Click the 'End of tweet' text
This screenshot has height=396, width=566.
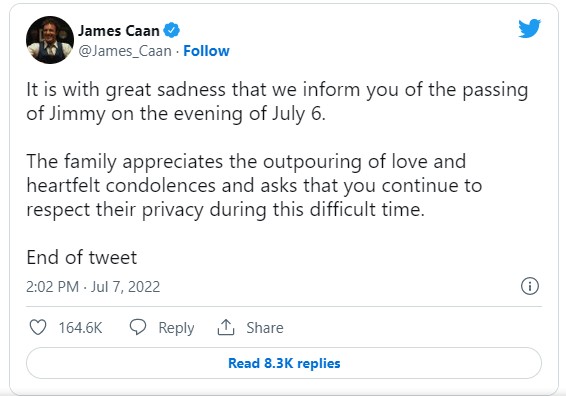(82, 257)
